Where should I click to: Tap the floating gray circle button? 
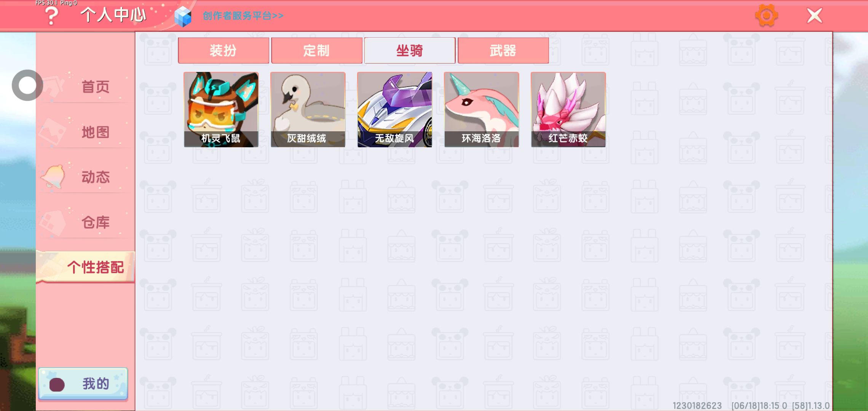click(x=27, y=85)
